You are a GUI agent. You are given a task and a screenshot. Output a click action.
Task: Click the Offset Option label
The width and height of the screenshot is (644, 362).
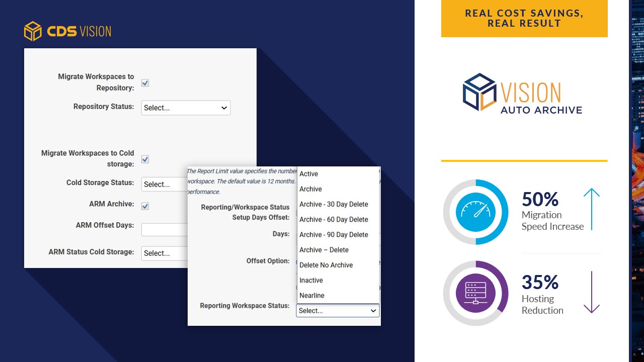(x=268, y=261)
